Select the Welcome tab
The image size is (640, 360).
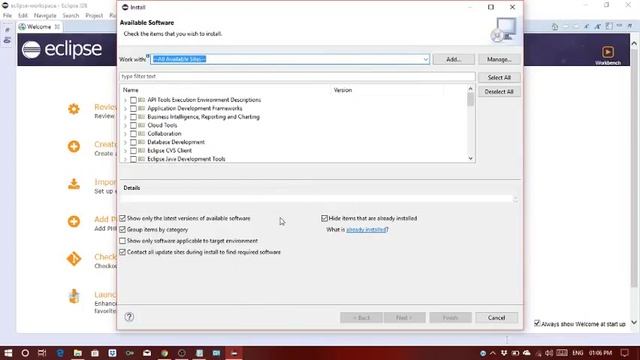tap(39, 27)
